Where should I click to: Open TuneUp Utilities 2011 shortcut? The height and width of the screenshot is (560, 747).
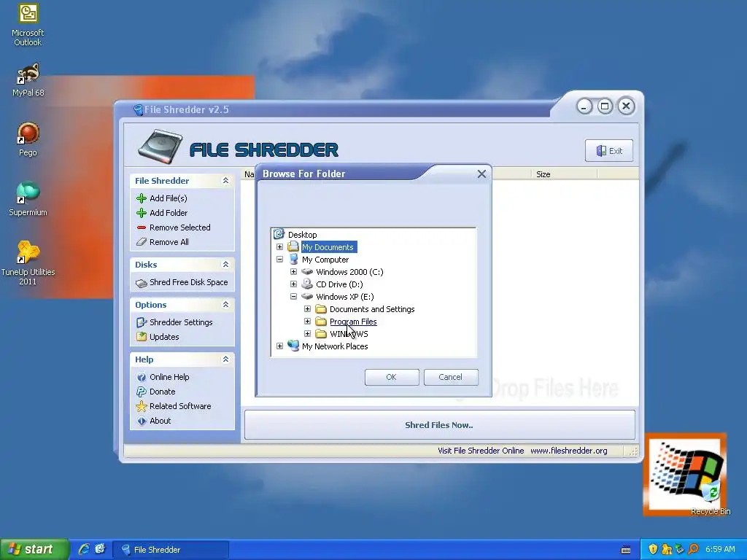click(x=28, y=262)
